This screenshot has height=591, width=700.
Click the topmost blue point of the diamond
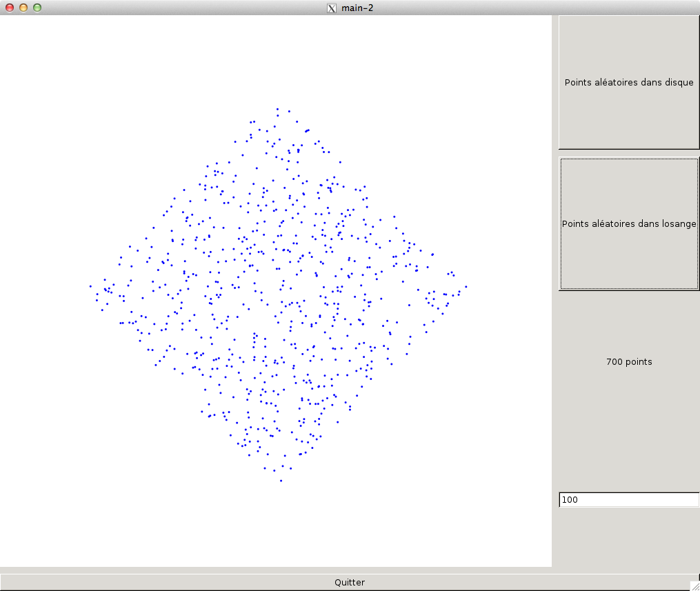(278, 109)
